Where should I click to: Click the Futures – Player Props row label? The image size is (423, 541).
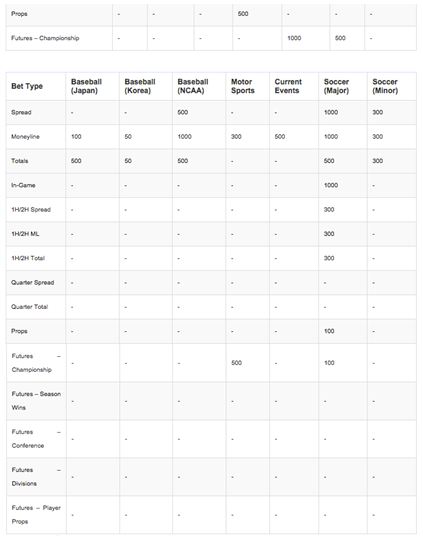coord(36,514)
